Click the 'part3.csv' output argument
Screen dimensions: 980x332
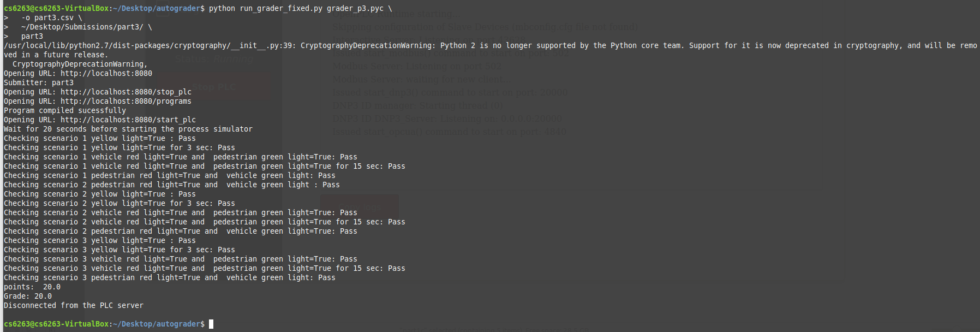(54, 17)
